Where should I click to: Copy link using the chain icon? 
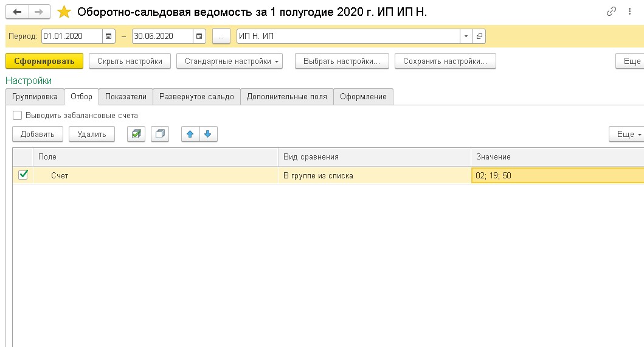click(611, 12)
